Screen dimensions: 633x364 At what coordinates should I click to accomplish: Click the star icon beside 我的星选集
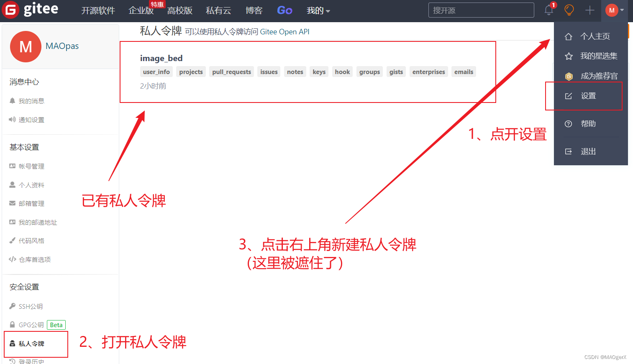click(569, 56)
